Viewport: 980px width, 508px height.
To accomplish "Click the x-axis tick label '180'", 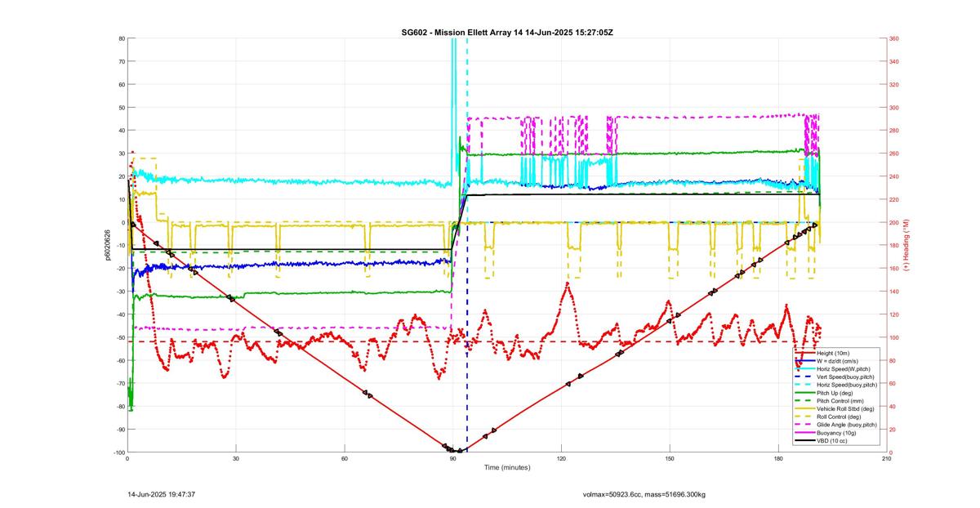I will 778,458.
